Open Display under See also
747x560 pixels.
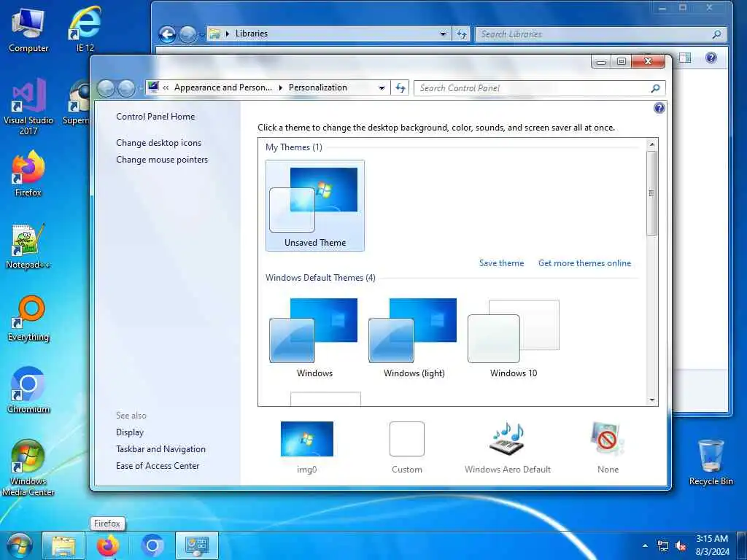tap(130, 432)
